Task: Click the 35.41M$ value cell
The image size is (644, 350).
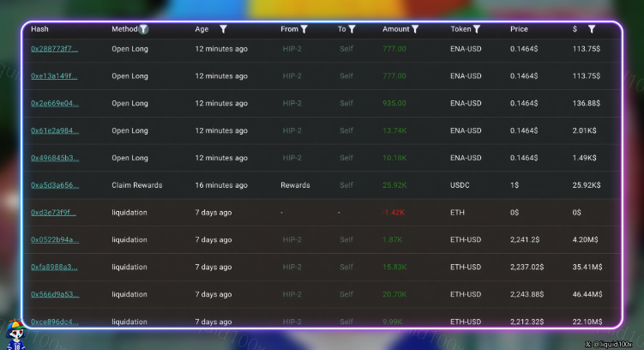Action: [x=587, y=268]
